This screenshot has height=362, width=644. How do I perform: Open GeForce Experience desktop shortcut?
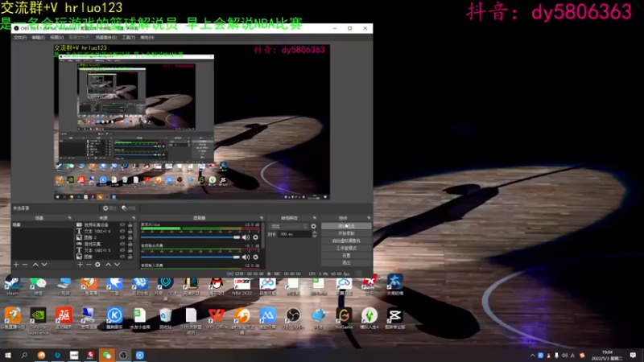coord(38,320)
